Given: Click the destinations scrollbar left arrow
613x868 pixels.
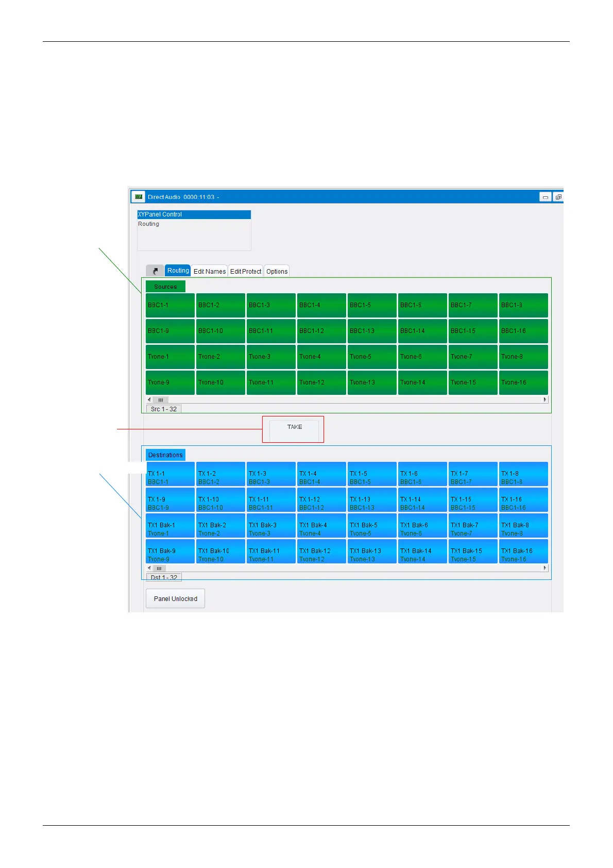Looking at the screenshot, I should click(149, 568).
